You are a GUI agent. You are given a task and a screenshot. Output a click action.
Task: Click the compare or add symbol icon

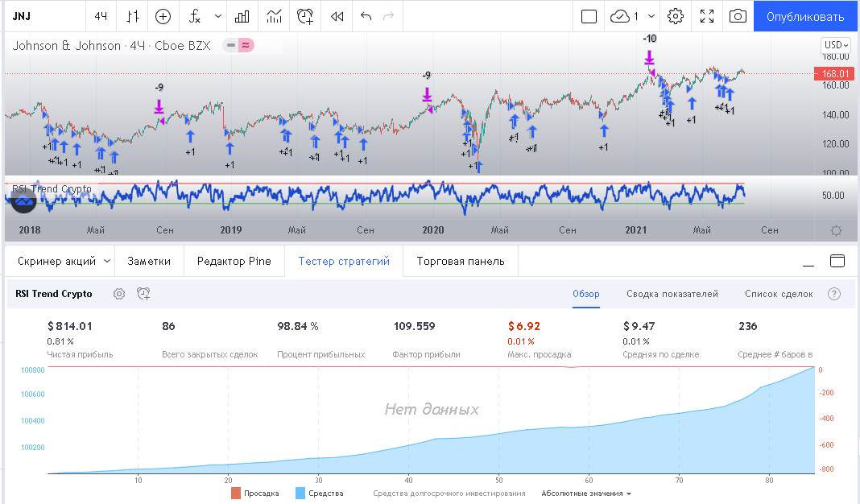coord(163,16)
